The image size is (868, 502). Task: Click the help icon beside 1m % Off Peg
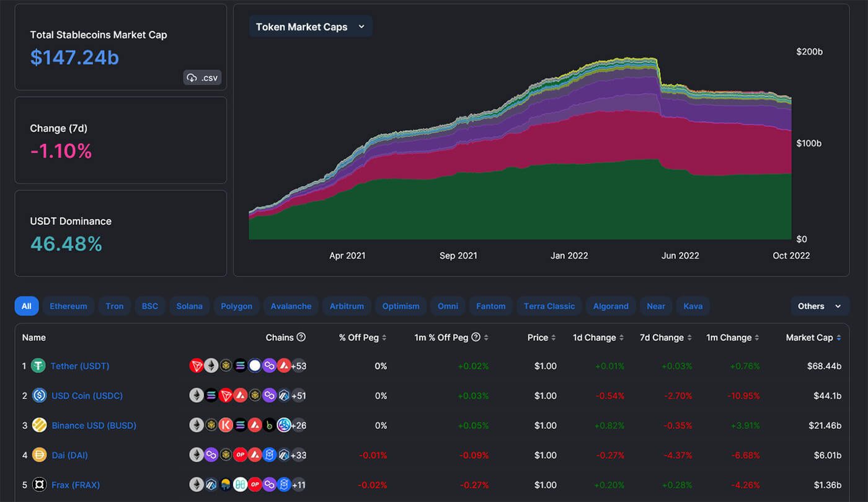(476, 337)
